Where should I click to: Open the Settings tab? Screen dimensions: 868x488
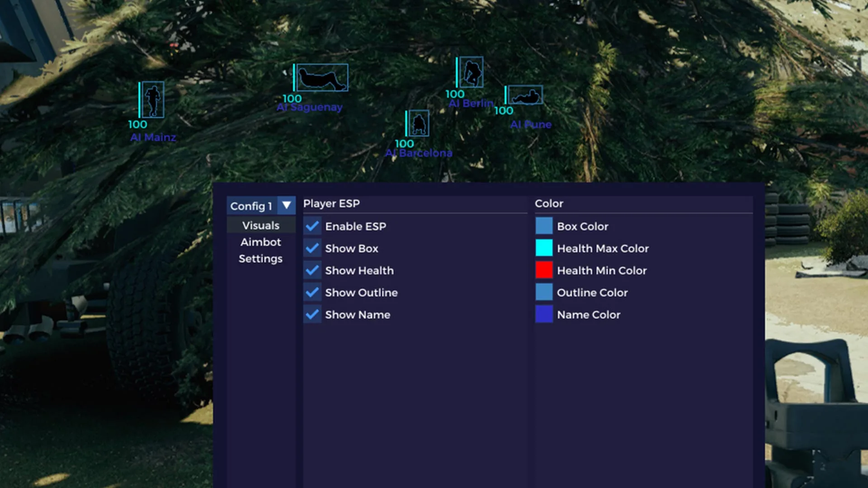click(261, 258)
